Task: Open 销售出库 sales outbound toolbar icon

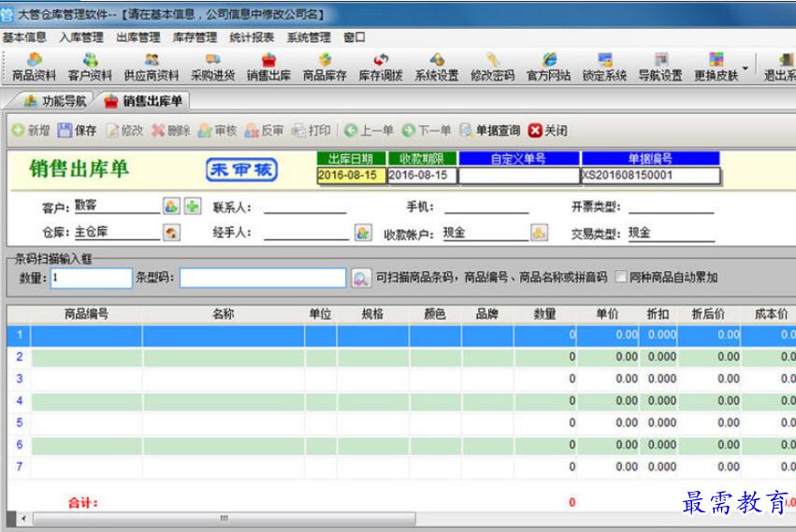Action: (x=268, y=67)
